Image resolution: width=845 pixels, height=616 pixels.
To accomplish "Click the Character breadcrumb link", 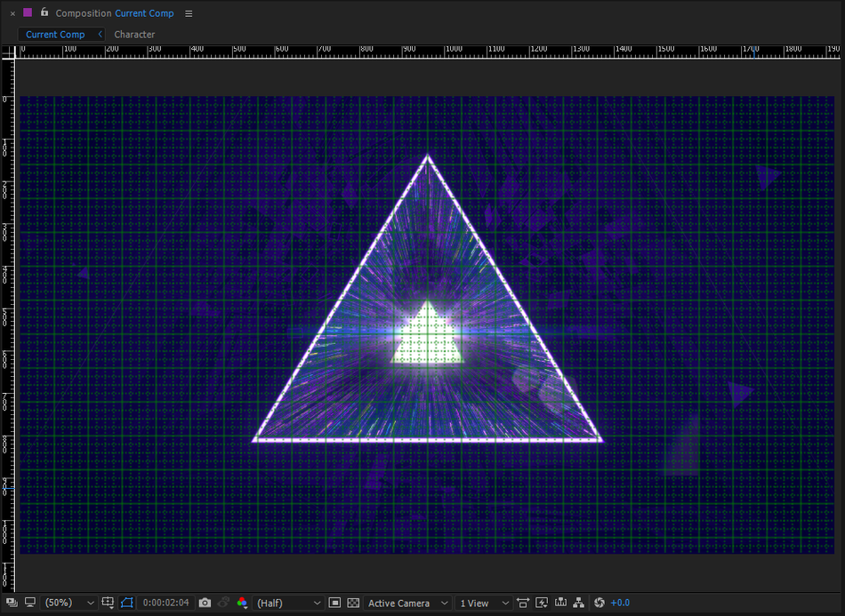I will (x=134, y=34).
